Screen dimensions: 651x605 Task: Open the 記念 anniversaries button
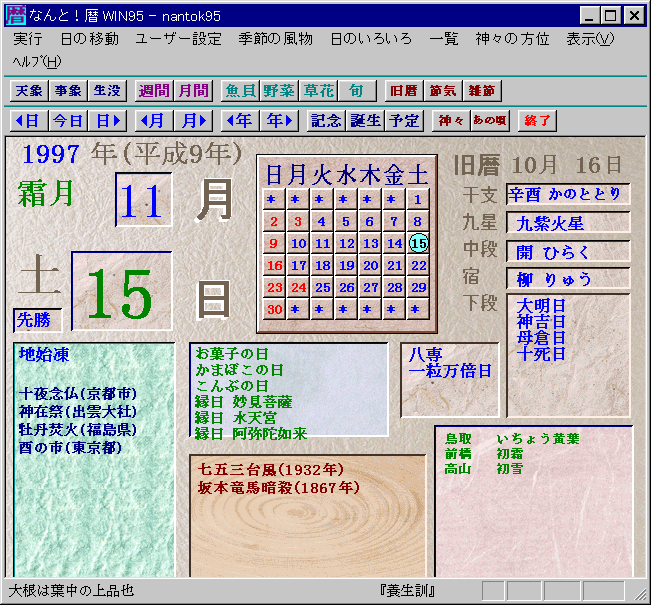tap(326, 121)
